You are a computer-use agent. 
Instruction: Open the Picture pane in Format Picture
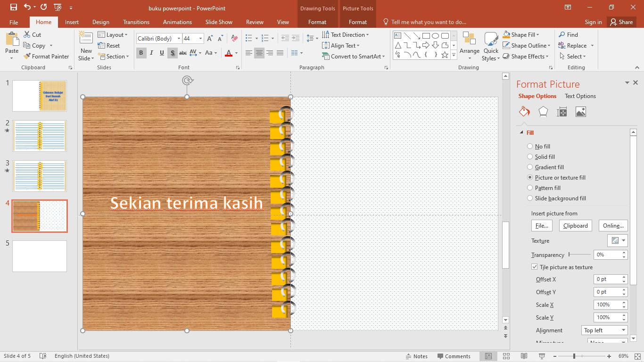pyautogui.click(x=580, y=111)
